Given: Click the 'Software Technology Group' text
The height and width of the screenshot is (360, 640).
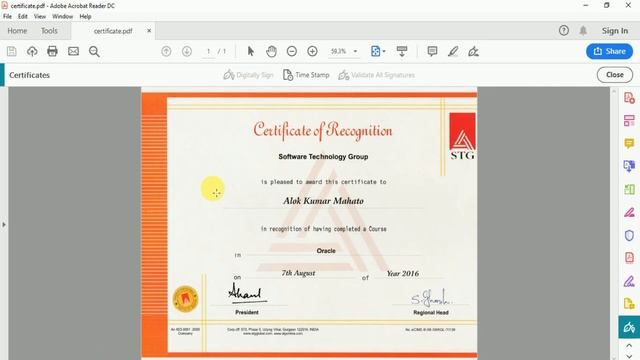Looking at the screenshot, I should (x=323, y=157).
